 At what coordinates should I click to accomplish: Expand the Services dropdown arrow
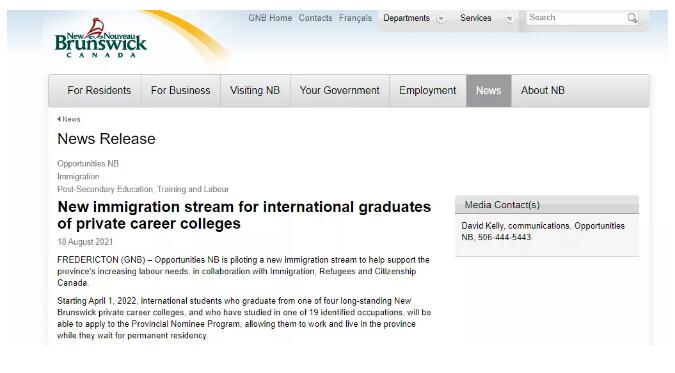[509, 19]
